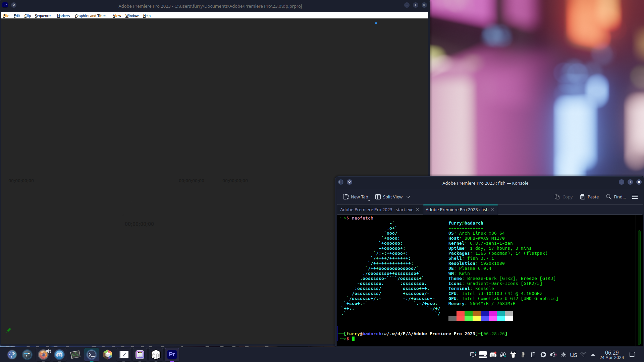Close the fish Konsole tab
The image size is (644, 362).
coord(493,209)
